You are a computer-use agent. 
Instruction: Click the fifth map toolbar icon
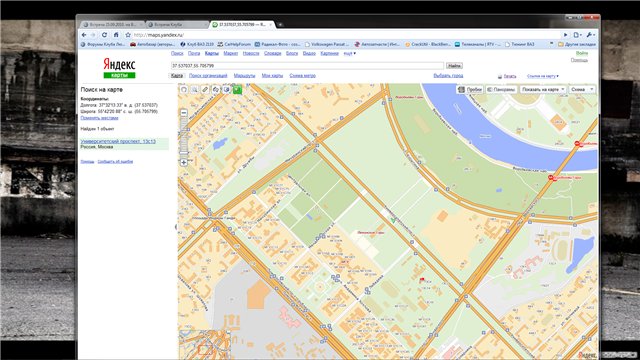pyautogui.click(x=227, y=89)
